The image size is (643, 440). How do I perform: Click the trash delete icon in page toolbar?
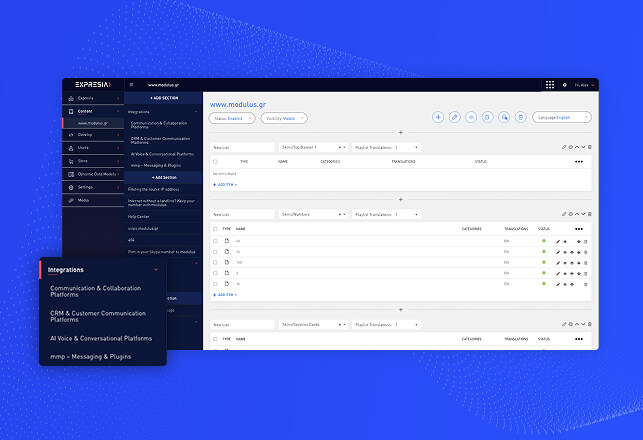coord(521,117)
